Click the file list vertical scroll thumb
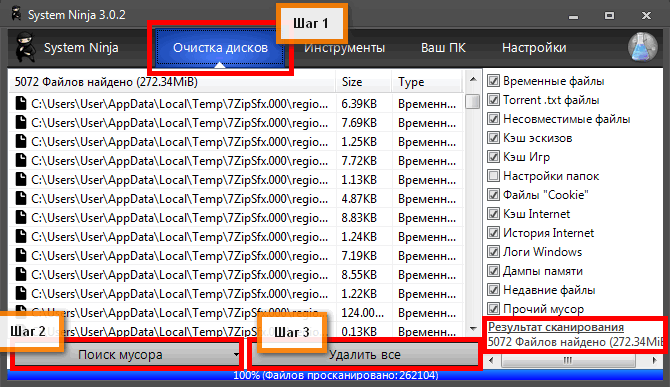Viewport: 670px width, 387px height. (473, 102)
